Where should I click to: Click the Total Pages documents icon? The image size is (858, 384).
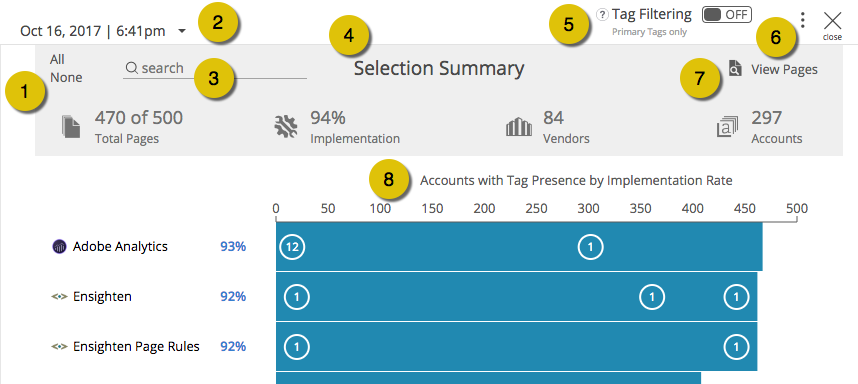click(x=71, y=126)
